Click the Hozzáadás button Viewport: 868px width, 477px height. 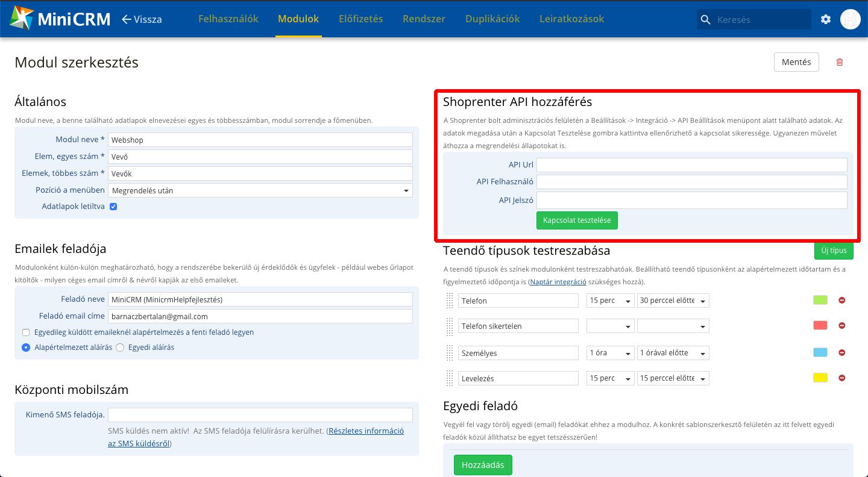[x=483, y=465]
